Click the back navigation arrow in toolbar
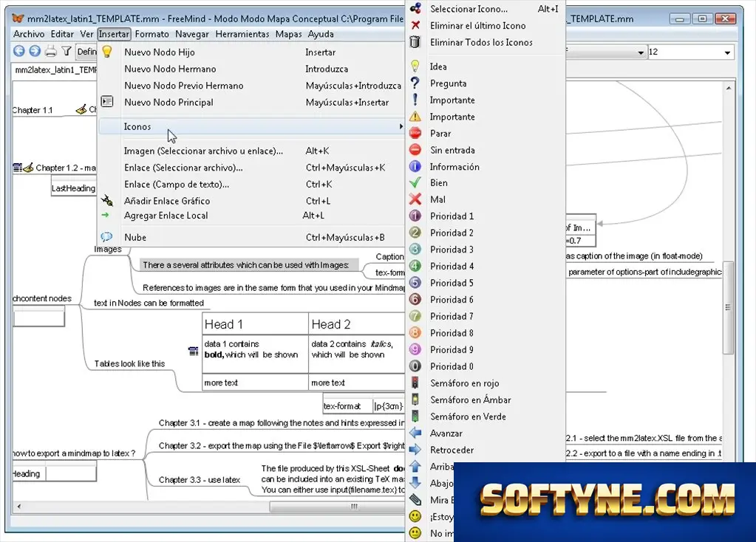The image size is (756, 542). point(18,51)
